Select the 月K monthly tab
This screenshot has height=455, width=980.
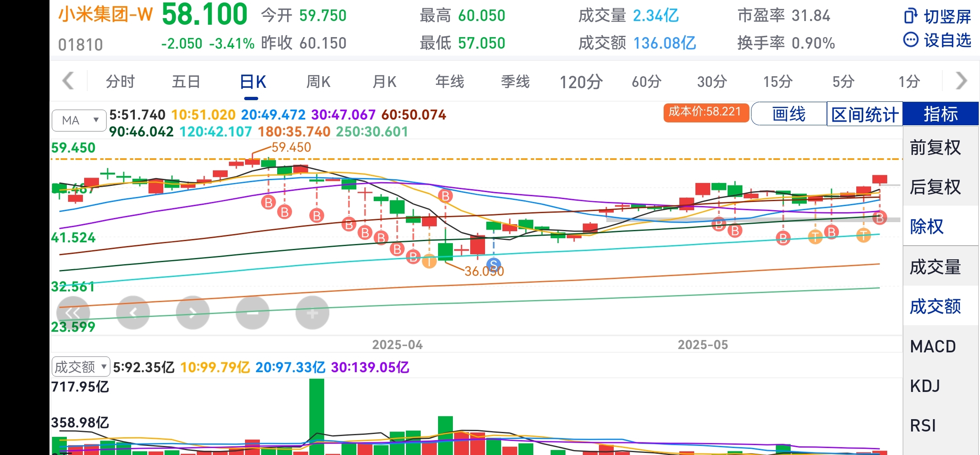[384, 82]
